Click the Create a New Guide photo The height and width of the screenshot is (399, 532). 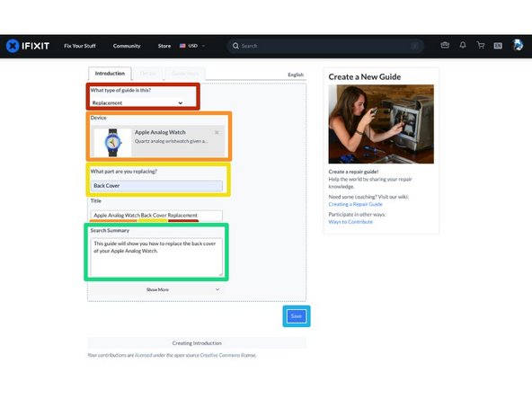[x=381, y=124]
